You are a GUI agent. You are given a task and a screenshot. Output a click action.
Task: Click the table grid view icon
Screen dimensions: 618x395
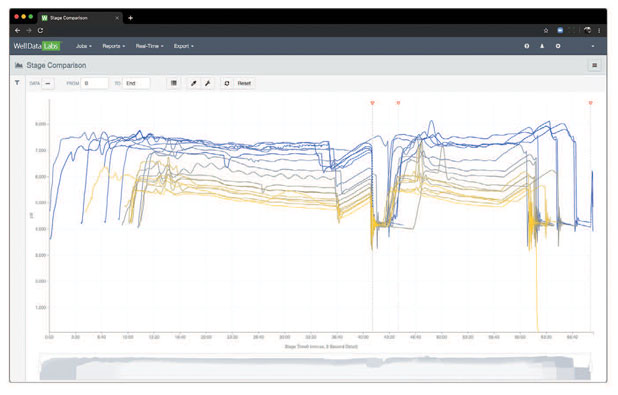point(173,83)
